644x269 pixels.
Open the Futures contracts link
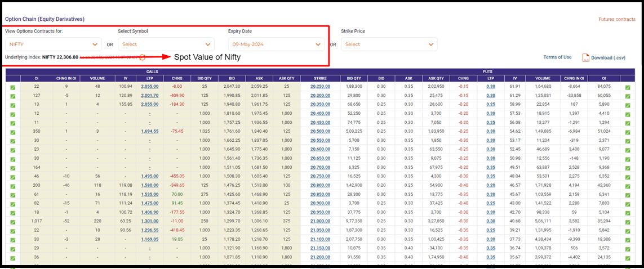(x=616, y=19)
